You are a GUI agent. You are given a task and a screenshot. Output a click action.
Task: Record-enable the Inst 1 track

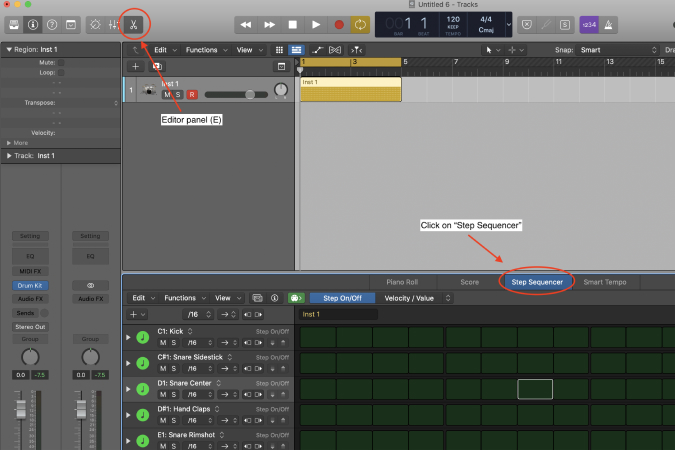(192, 94)
